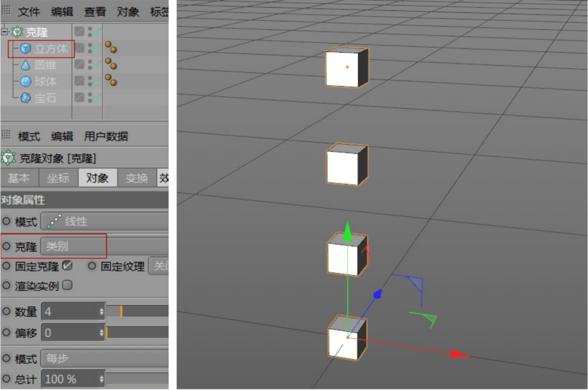Click the cloner icon beside 克隆对象 [克隆]
Screen dimensions: 588x390
tap(8, 159)
